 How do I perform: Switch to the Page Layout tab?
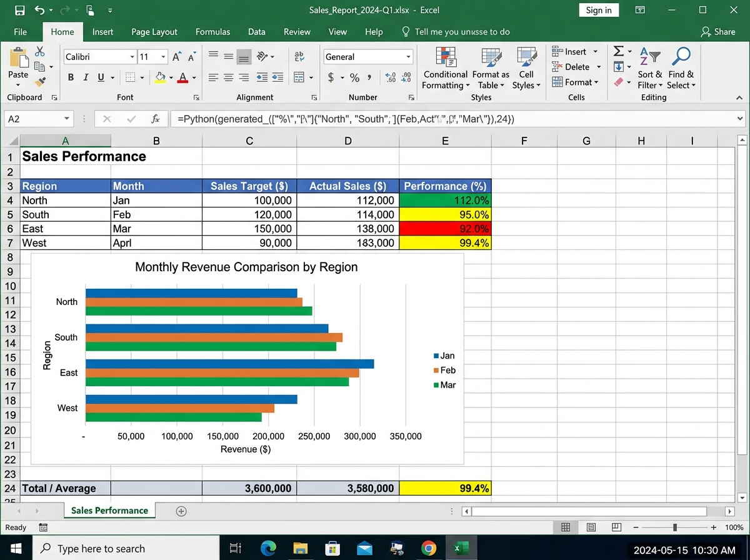tap(154, 32)
